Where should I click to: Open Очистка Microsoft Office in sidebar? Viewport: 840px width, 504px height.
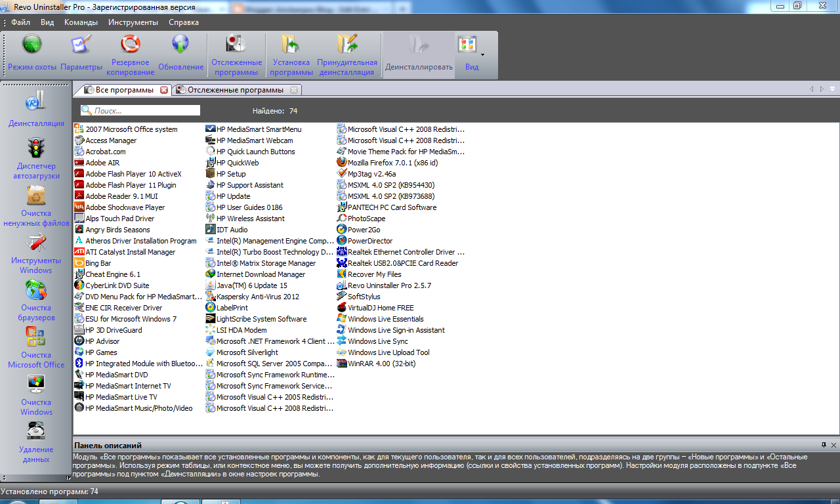pos(36,347)
